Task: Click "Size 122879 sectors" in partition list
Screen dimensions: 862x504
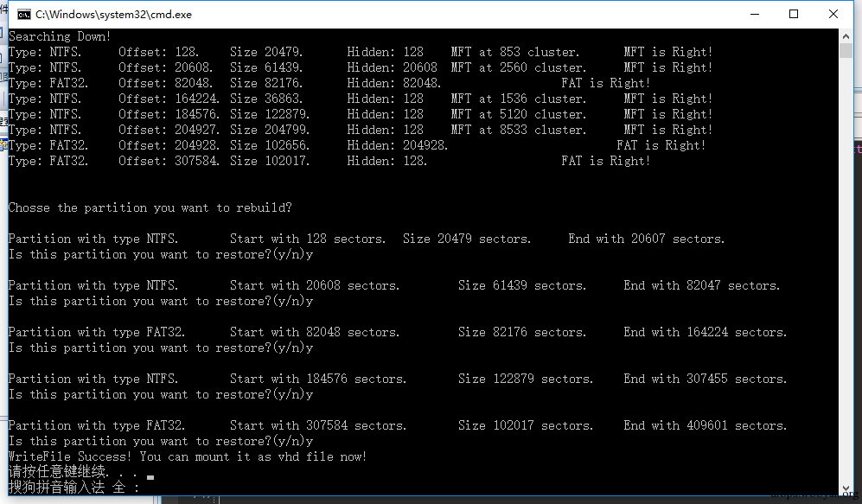Action: point(525,379)
